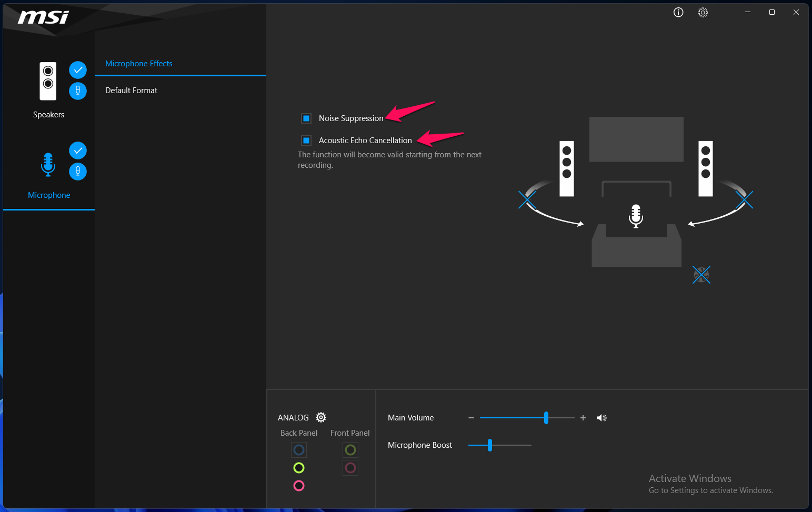Click Go to Settings to activate Windows
The height and width of the screenshot is (512, 812).
(x=710, y=490)
